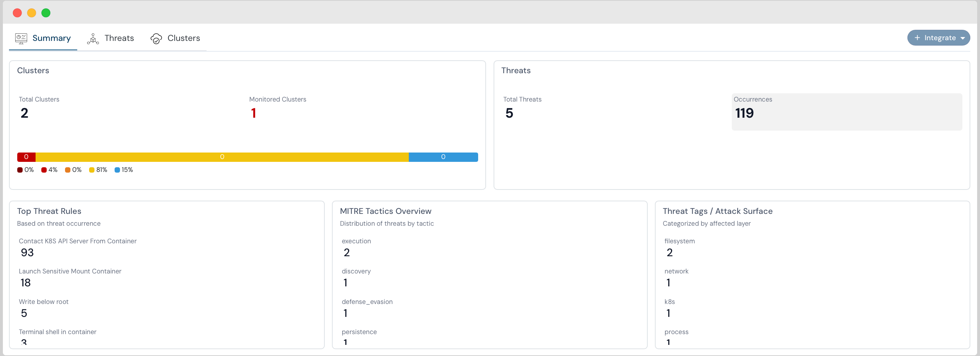
Task: Switch to the Threats tab
Action: coord(119,38)
